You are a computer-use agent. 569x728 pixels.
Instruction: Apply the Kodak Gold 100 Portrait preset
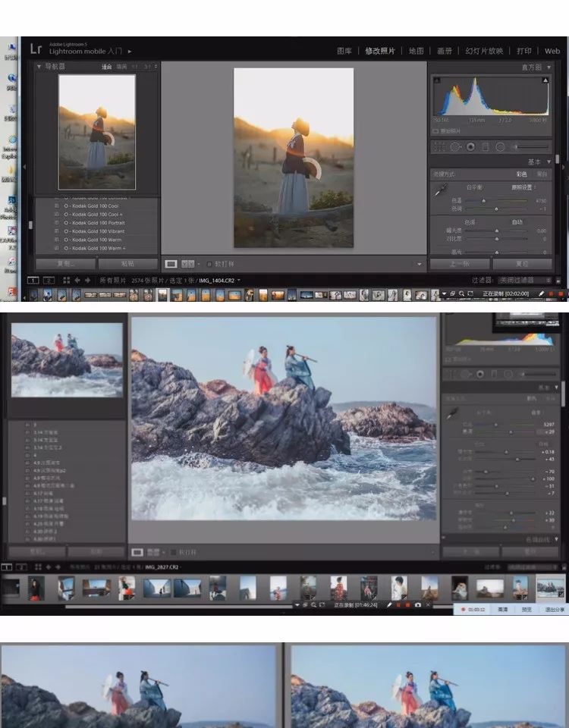point(94,223)
